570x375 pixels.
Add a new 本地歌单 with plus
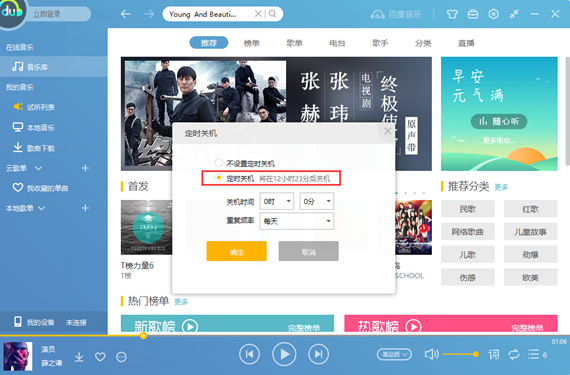[x=85, y=208]
